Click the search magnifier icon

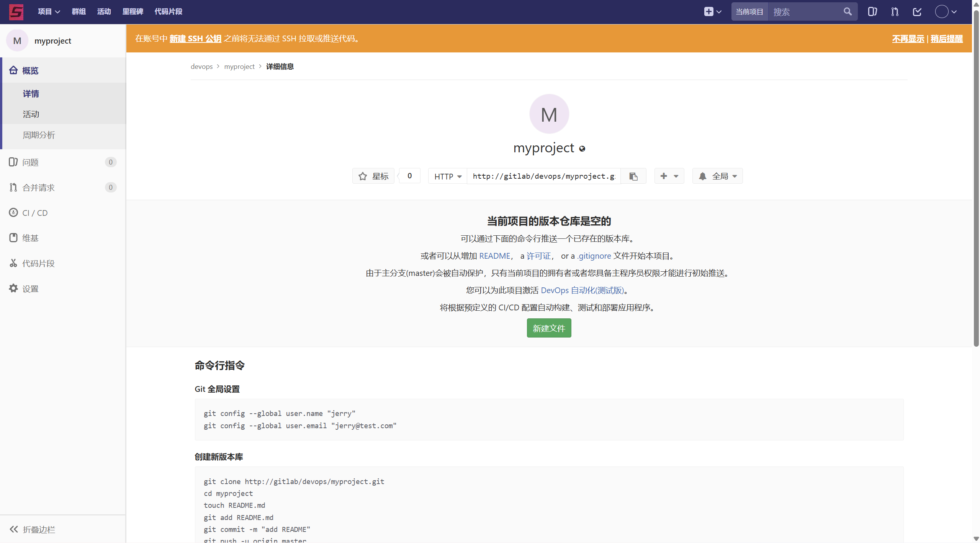pyautogui.click(x=847, y=11)
